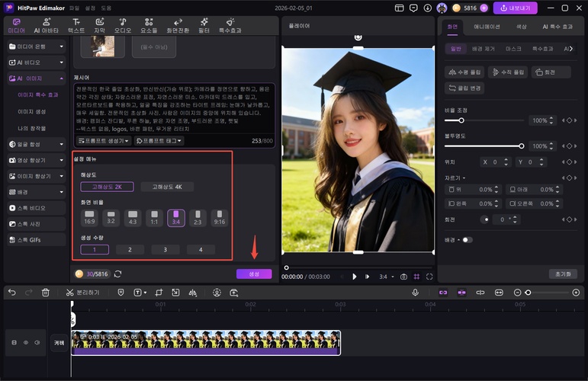Set generation count to 2
The image size is (588, 381).
130,249
